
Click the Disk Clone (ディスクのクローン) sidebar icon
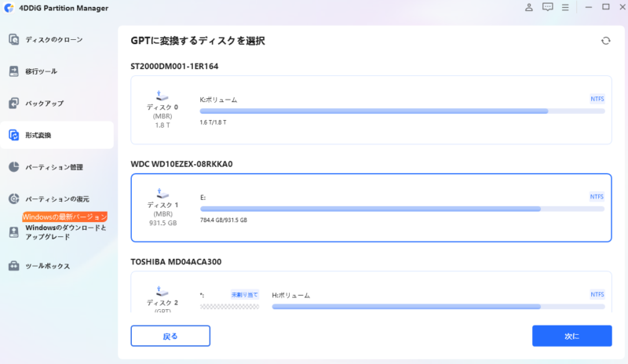tap(14, 39)
